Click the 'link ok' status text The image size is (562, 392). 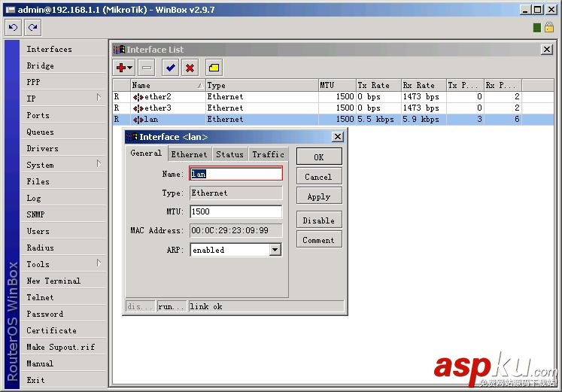(x=205, y=306)
